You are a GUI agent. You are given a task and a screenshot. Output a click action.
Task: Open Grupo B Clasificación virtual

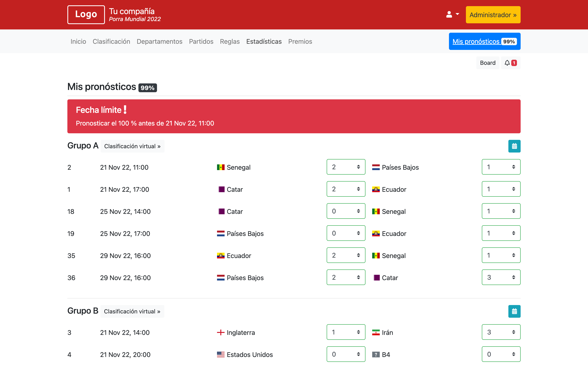tap(132, 311)
